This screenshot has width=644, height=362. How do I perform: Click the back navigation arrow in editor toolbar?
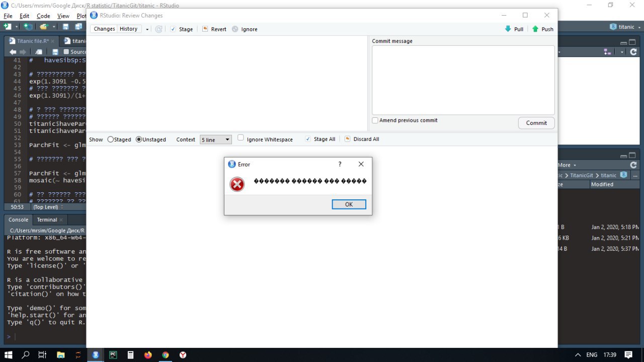pos(13,52)
